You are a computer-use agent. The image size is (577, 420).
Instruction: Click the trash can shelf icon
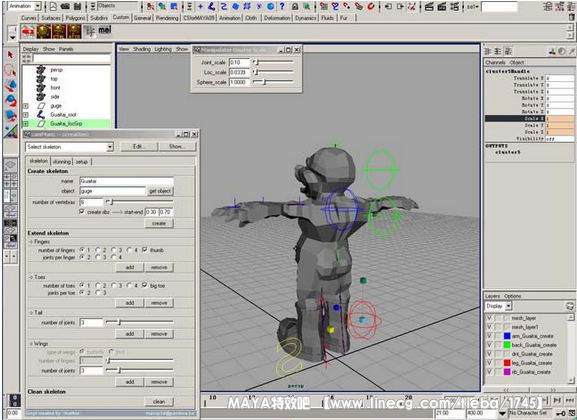click(x=571, y=17)
